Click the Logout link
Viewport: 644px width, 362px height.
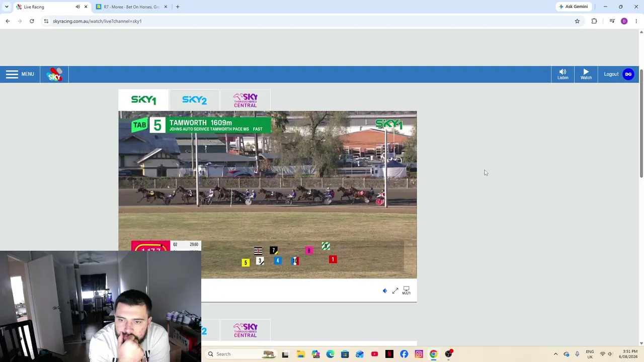(611, 74)
